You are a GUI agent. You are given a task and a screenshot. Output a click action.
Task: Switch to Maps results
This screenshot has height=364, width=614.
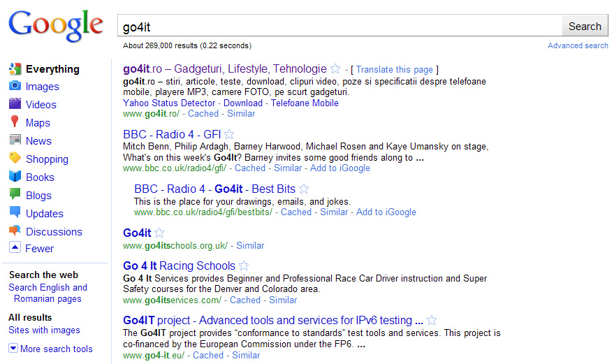point(38,123)
